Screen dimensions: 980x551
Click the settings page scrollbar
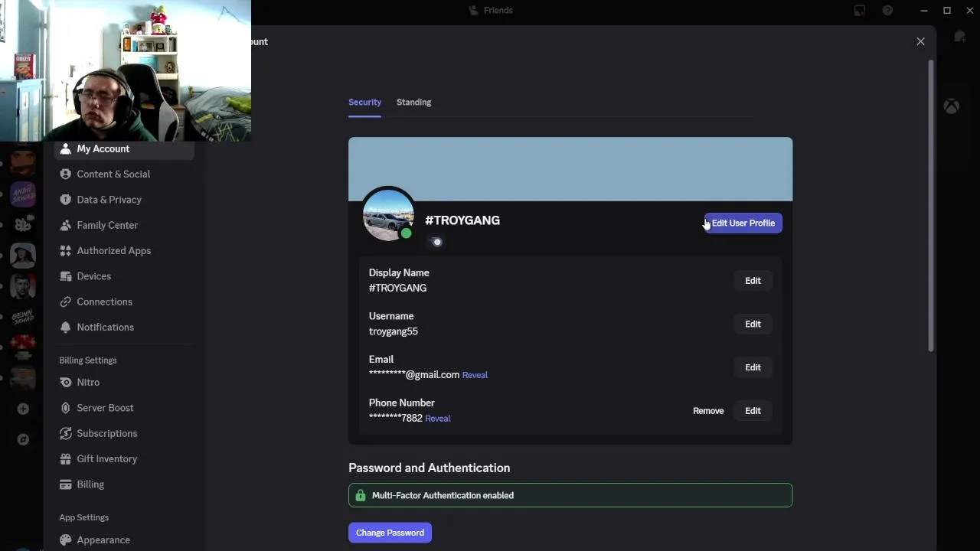point(931,205)
